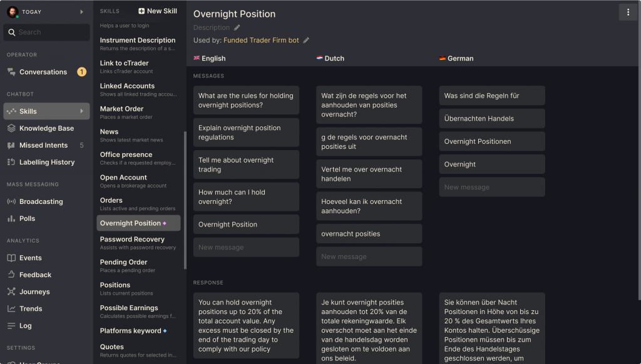The image size is (641, 364).
Task: Click the skills list vertical scrollbar
Action: point(185,200)
